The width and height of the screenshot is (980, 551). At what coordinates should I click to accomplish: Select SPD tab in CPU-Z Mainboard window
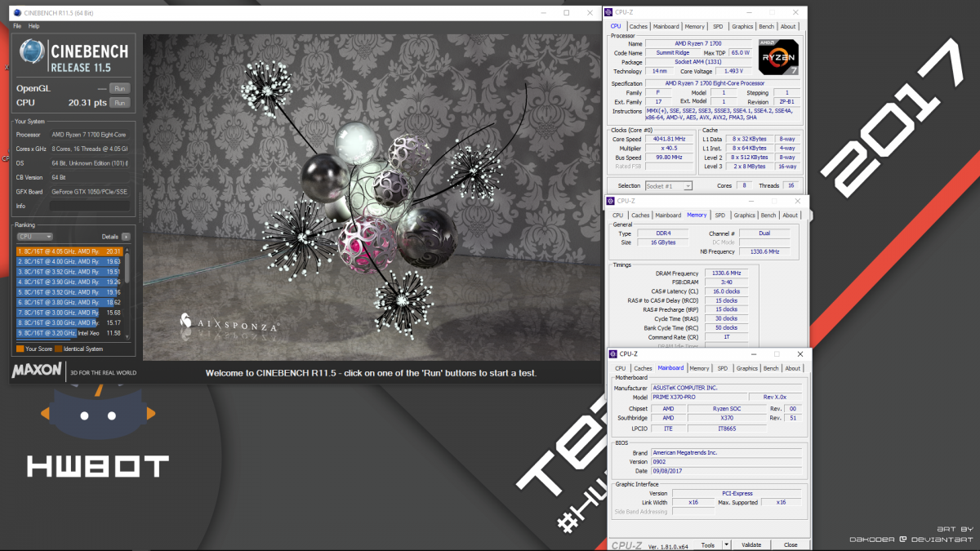point(723,368)
